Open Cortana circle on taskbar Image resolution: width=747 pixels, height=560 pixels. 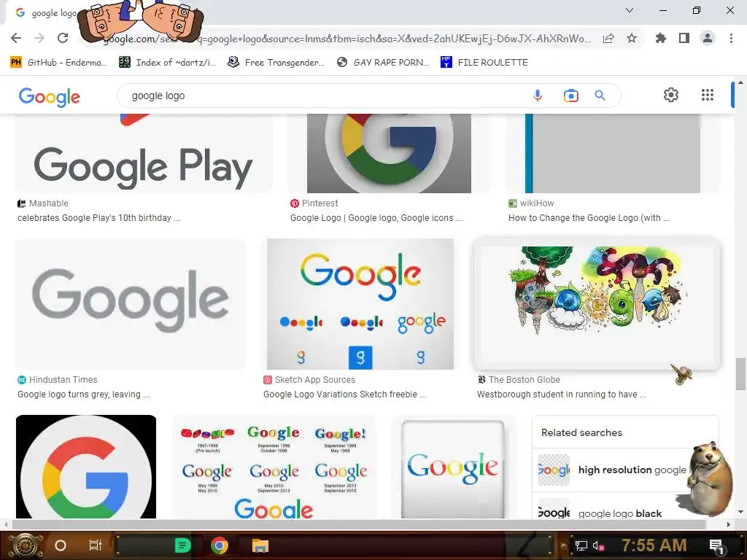point(61,545)
